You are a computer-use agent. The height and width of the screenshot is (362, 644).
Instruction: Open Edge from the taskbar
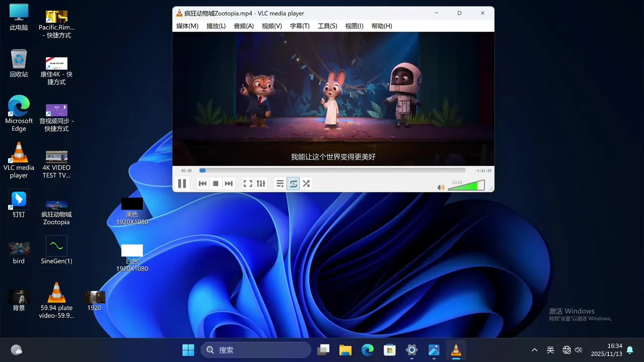pyautogui.click(x=367, y=350)
